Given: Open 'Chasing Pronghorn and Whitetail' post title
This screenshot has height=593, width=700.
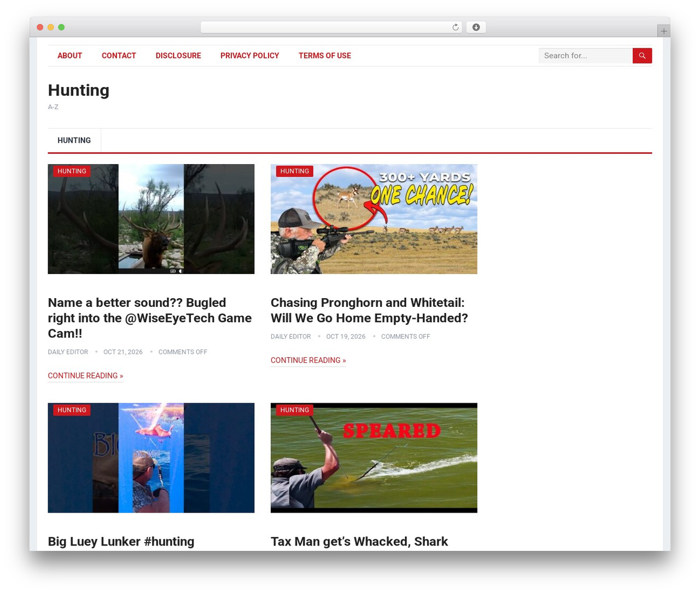Looking at the screenshot, I should pyautogui.click(x=369, y=310).
